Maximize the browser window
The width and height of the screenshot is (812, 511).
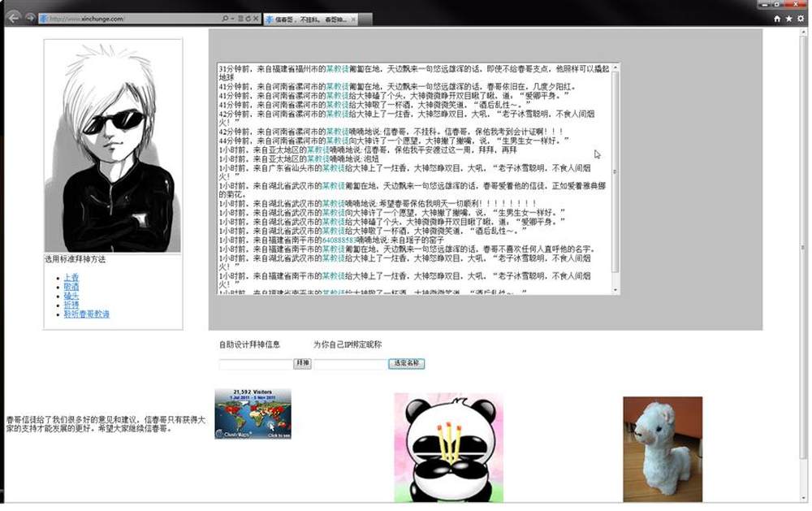777,4
